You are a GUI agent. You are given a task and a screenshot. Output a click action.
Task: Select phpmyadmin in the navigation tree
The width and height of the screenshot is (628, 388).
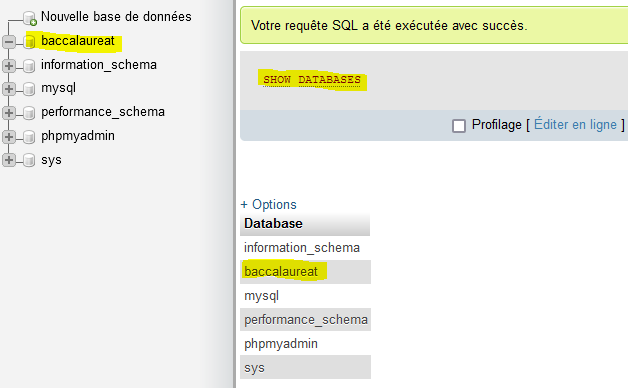tap(78, 136)
